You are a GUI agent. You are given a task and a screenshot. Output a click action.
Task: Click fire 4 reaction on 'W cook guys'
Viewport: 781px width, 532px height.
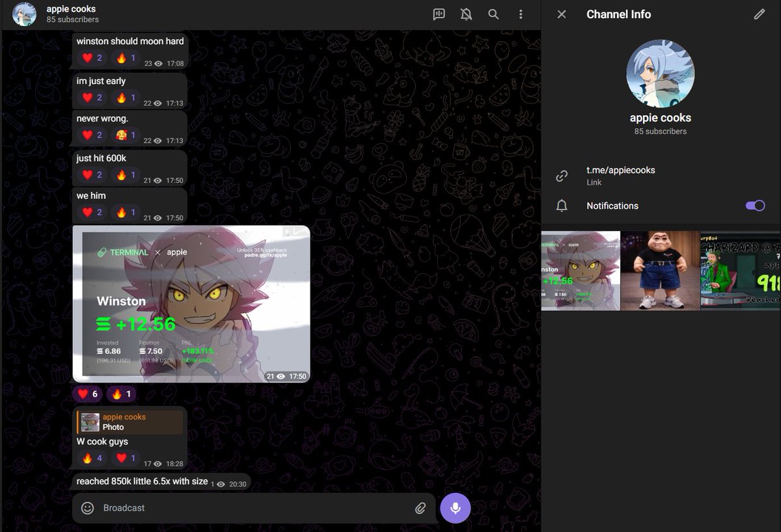click(x=92, y=458)
